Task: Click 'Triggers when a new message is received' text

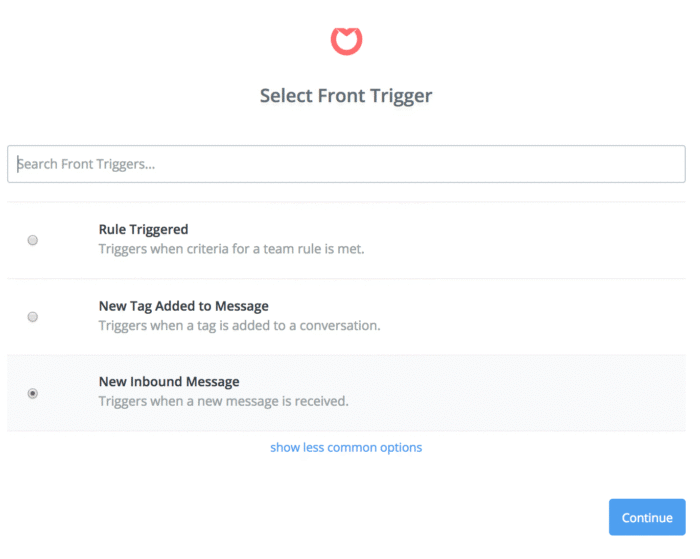Action: pyautogui.click(x=223, y=401)
